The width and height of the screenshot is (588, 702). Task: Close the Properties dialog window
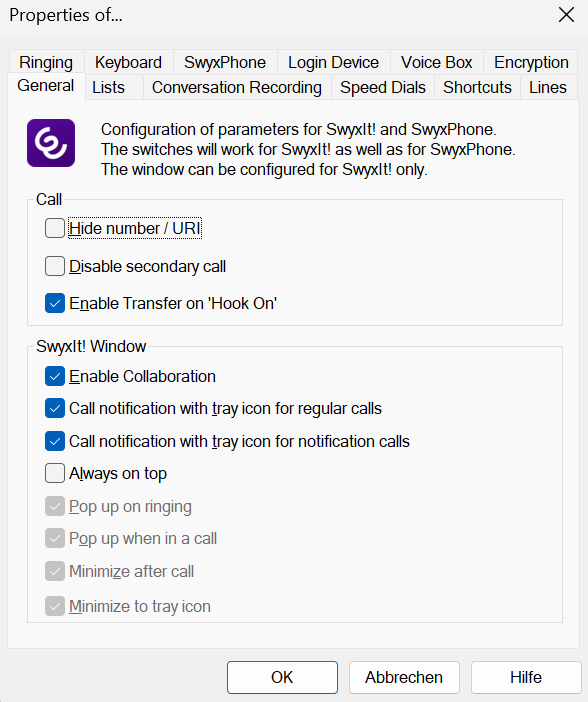(567, 15)
